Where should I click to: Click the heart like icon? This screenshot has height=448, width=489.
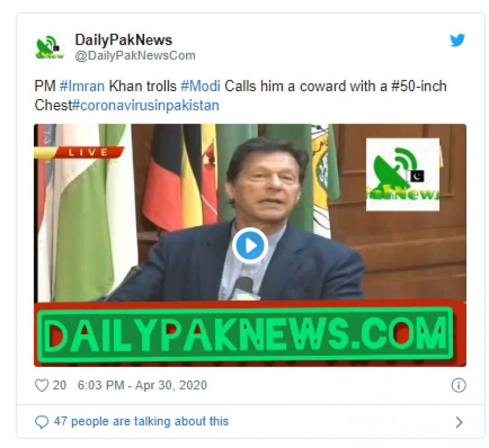click(42, 385)
